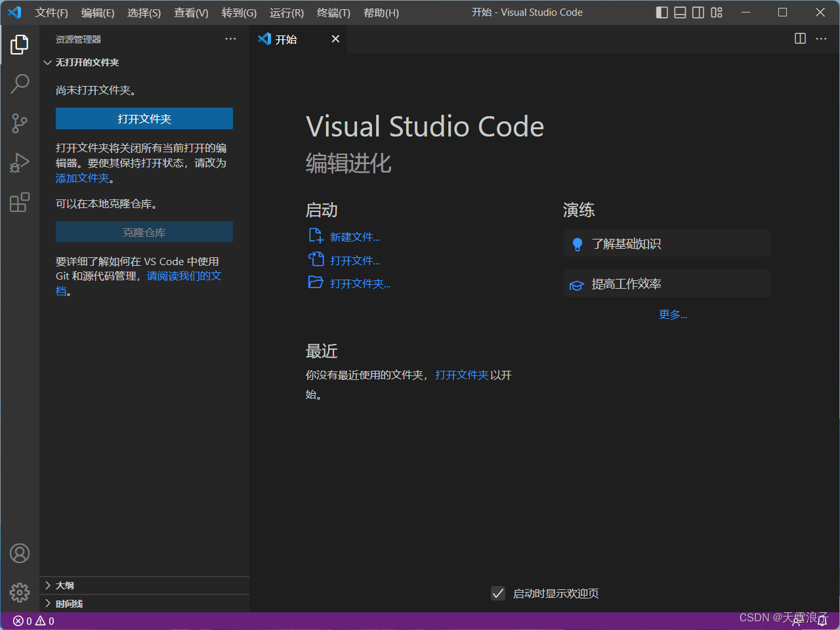Click the 更多... link under 演练
The height and width of the screenshot is (630, 840).
[x=673, y=314]
